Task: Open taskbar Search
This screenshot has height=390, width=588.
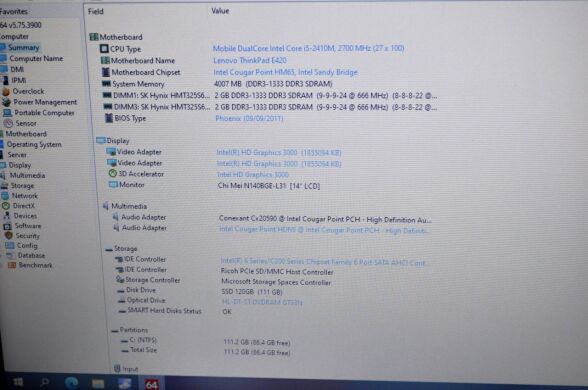Action: pyautogui.click(x=44, y=382)
